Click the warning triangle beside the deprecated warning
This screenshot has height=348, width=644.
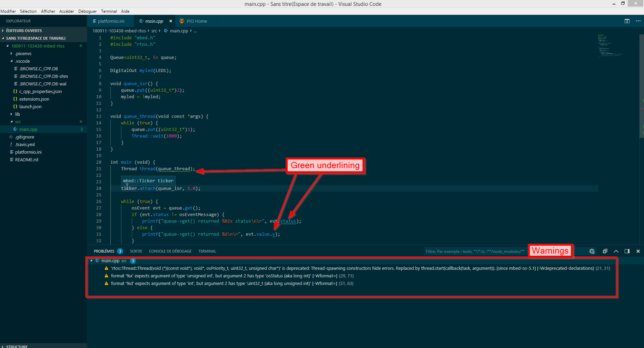coord(107,268)
